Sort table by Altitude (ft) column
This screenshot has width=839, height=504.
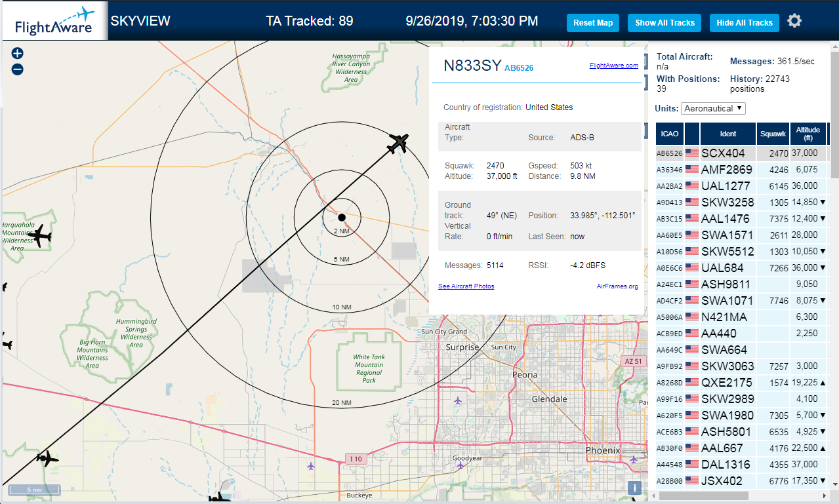coord(808,134)
